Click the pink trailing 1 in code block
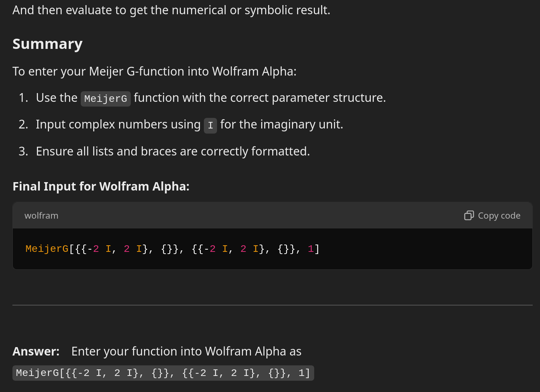Viewport: 540px width, 392px height. coord(311,249)
